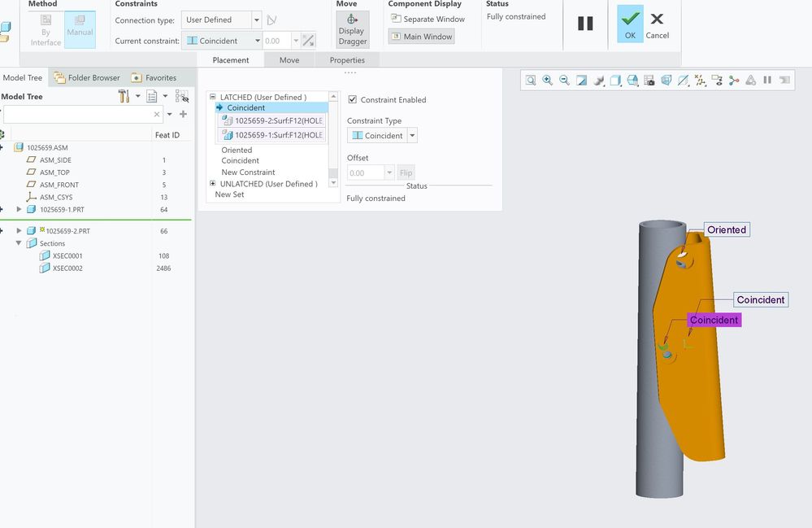
Task: Click the Zoom In magnifier icon
Action: 548,80
